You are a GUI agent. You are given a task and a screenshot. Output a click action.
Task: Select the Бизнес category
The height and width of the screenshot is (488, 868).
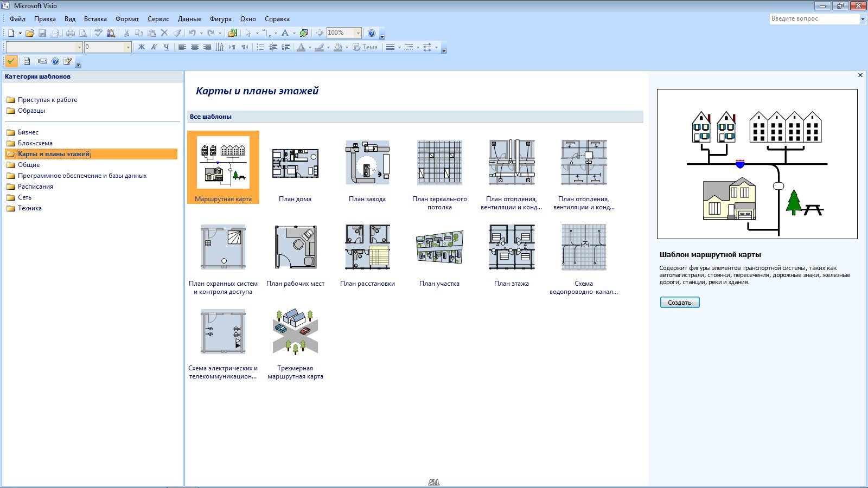[28, 132]
